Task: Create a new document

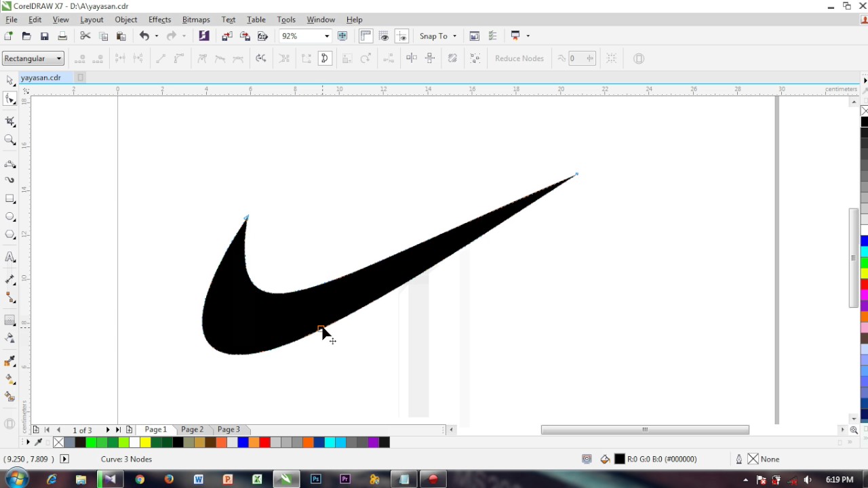Action: point(9,36)
